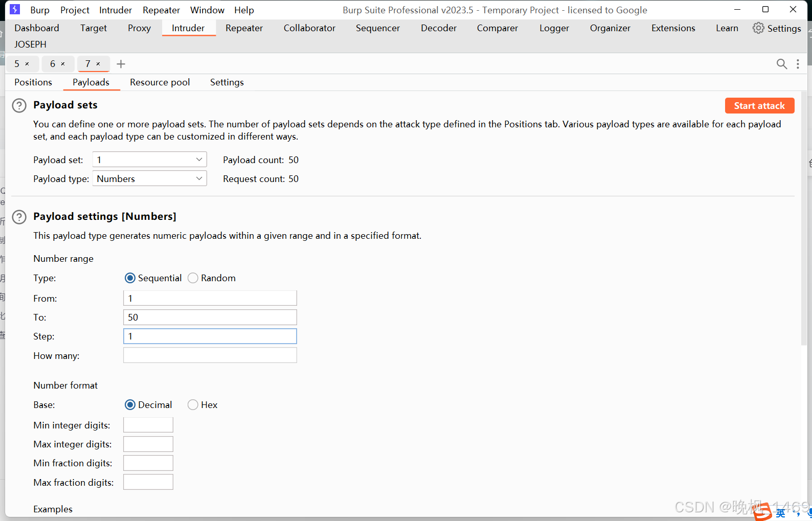This screenshot has width=812, height=521.
Task: Click the Step number field
Action: 210,336
